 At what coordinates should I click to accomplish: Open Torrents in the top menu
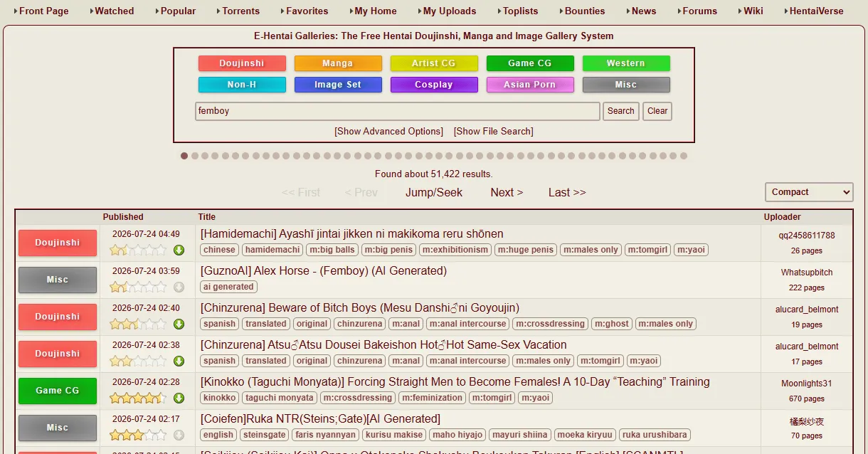click(x=241, y=11)
